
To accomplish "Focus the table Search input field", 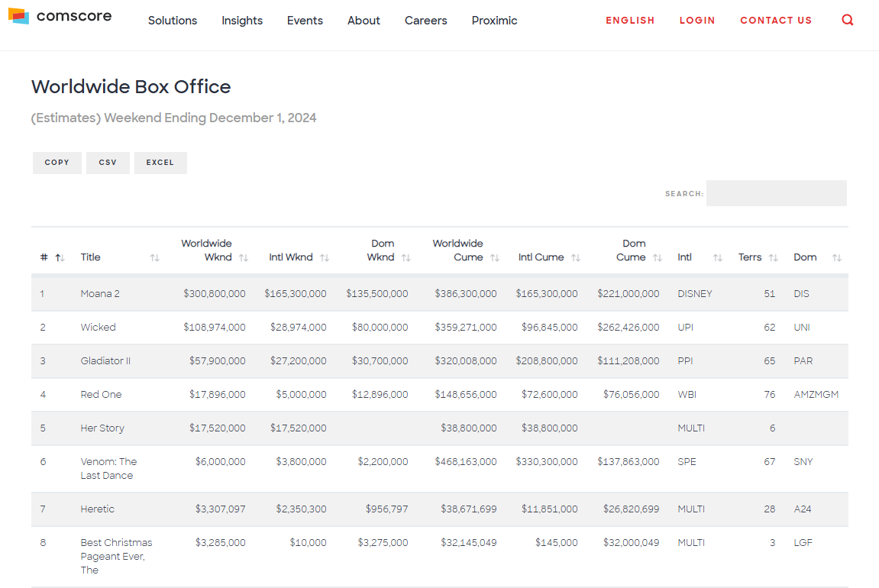I will (777, 193).
